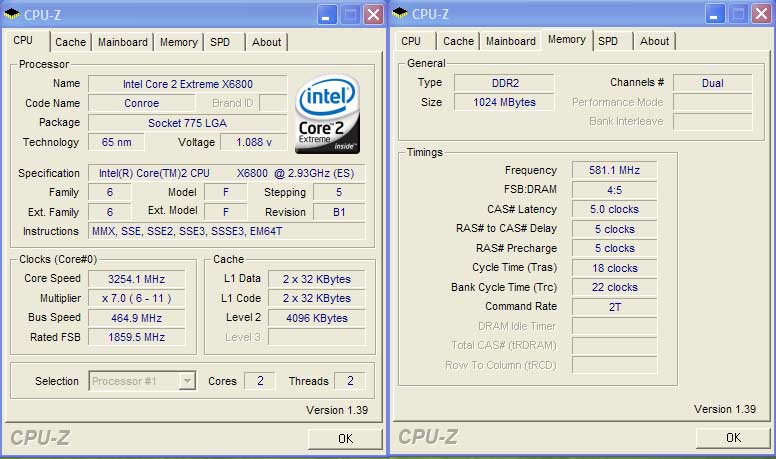Click the memory Frequency value '581.1 MHz'

[x=614, y=170]
